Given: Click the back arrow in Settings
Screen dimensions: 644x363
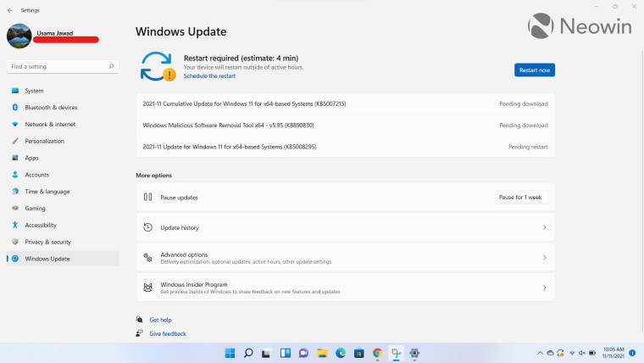Looking at the screenshot, I should [10, 10].
